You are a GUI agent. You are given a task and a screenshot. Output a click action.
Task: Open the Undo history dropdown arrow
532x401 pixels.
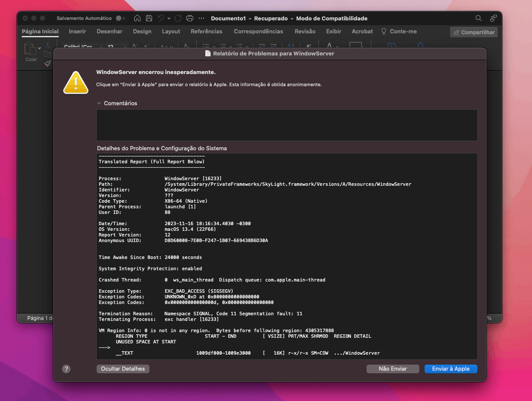pos(169,18)
